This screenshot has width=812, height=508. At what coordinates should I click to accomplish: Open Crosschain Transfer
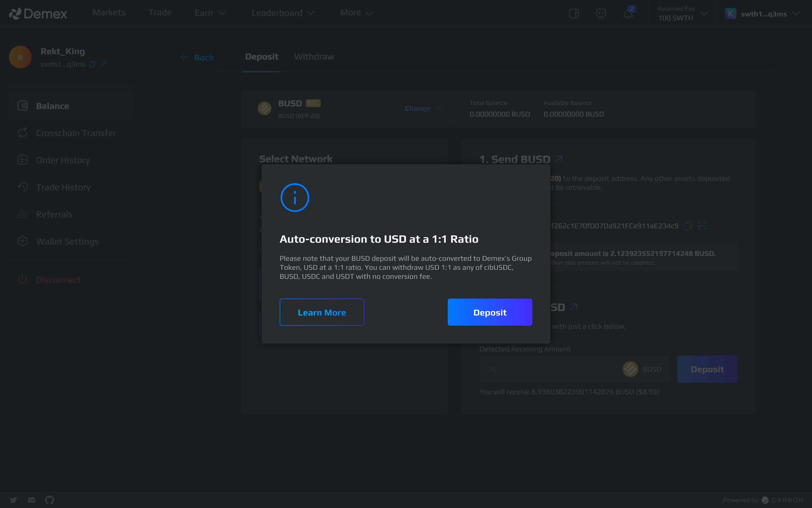tap(71, 133)
